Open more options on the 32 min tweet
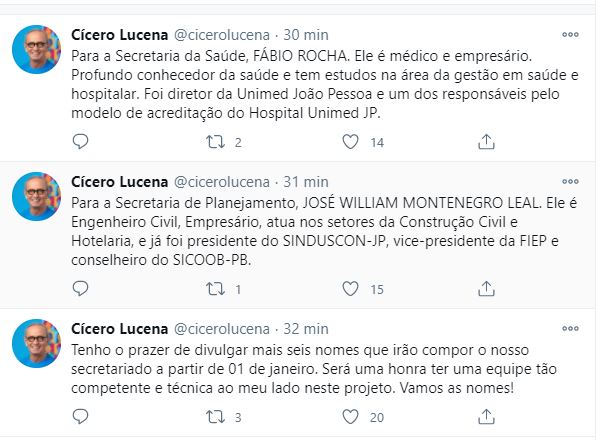The image size is (601, 440). 570,328
